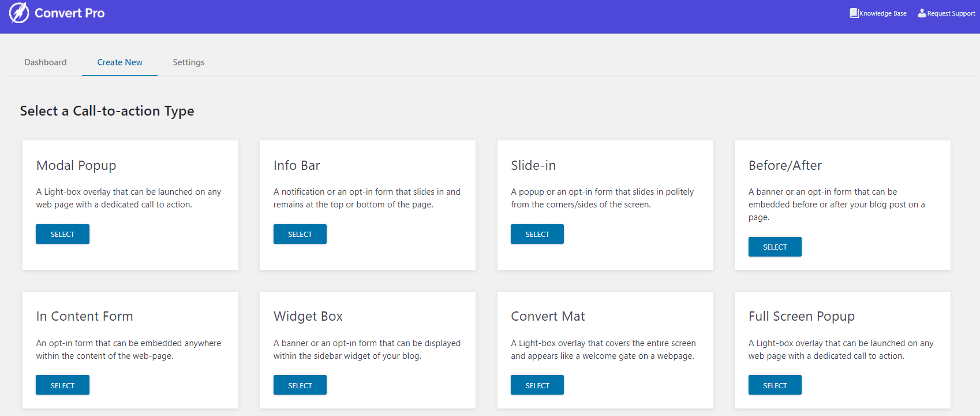This screenshot has width=980, height=416.
Task: Open the Knowledge Base link
Action: [x=882, y=13]
